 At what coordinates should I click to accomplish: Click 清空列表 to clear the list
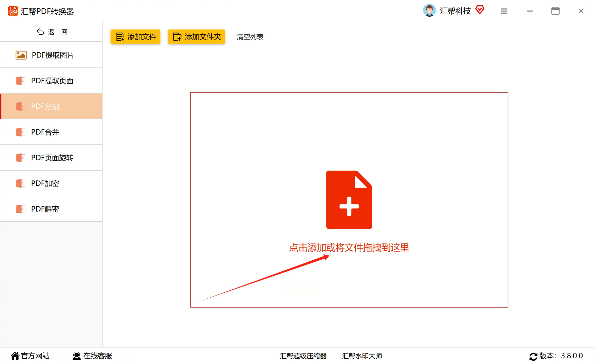(250, 37)
